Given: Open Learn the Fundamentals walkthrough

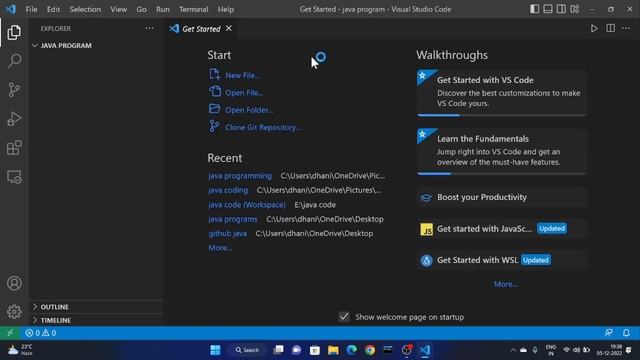Looking at the screenshot, I should pyautogui.click(x=502, y=151).
